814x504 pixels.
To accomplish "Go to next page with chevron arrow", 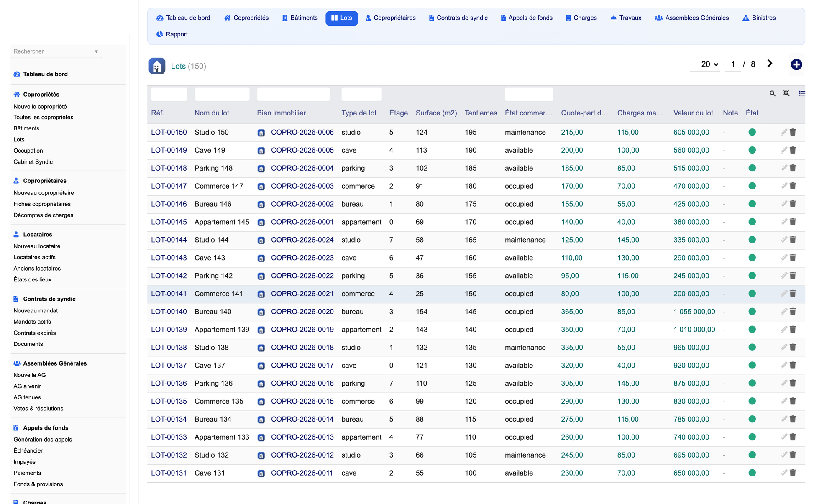I will (769, 64).
